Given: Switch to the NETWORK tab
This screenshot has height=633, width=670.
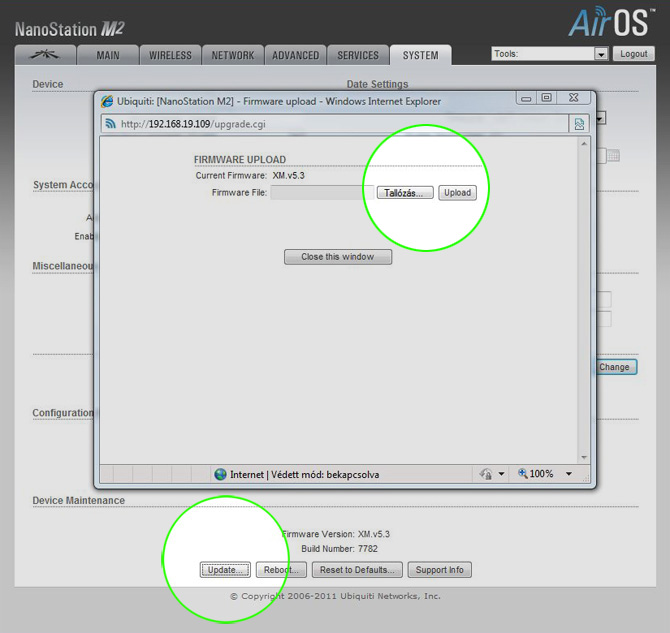Looking at the screenshot, I should 233,55.
